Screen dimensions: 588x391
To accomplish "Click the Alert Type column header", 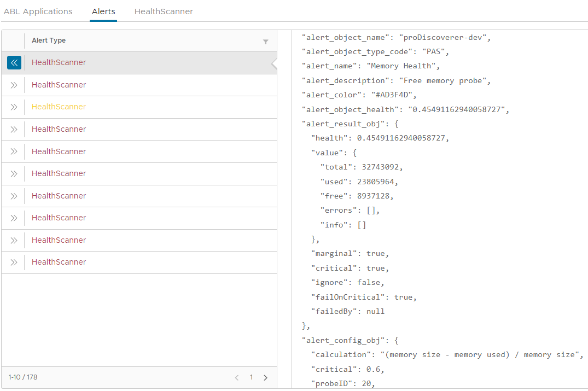I will (49, 40).
